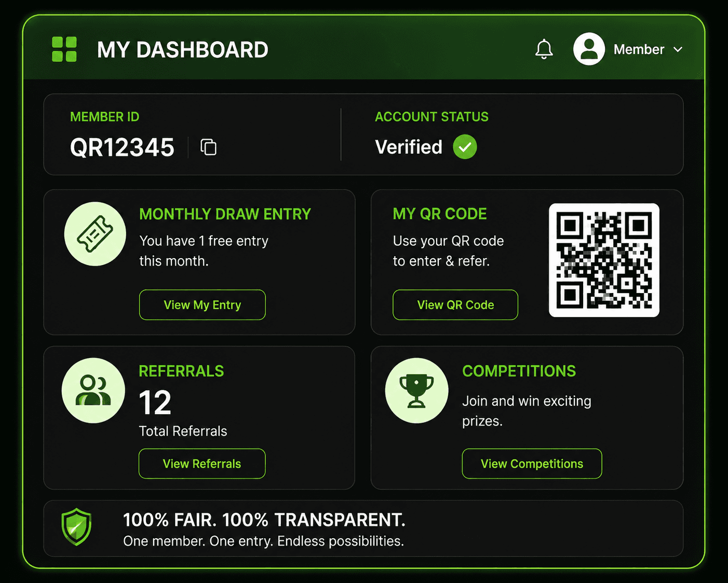Click the Verified status text
This screenshot has height=583, width=728.
(x=409, y=147)
